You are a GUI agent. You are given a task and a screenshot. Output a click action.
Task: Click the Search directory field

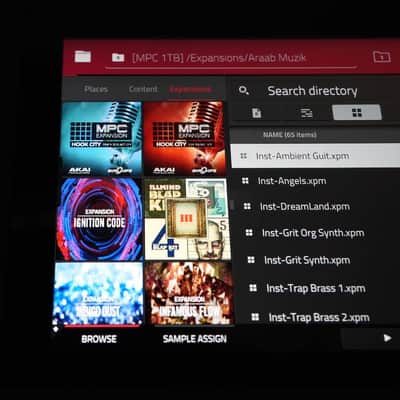coord(312,91)
